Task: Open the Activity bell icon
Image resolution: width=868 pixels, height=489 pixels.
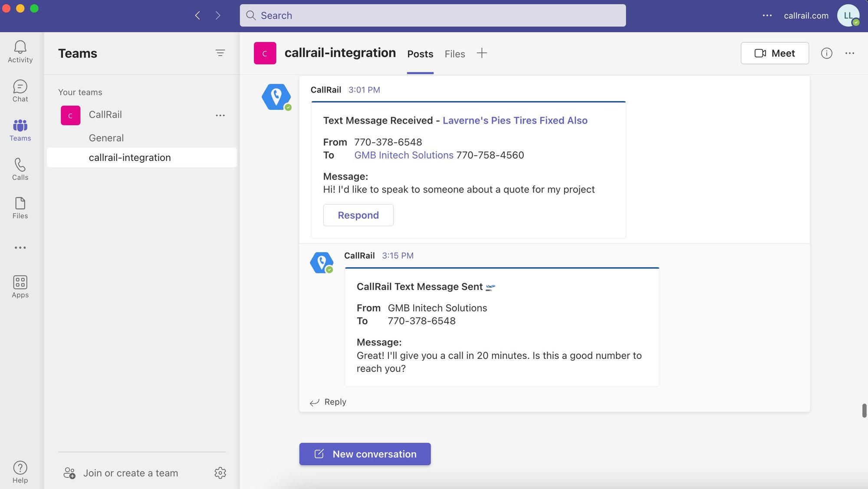Action: tap(20, 51)
